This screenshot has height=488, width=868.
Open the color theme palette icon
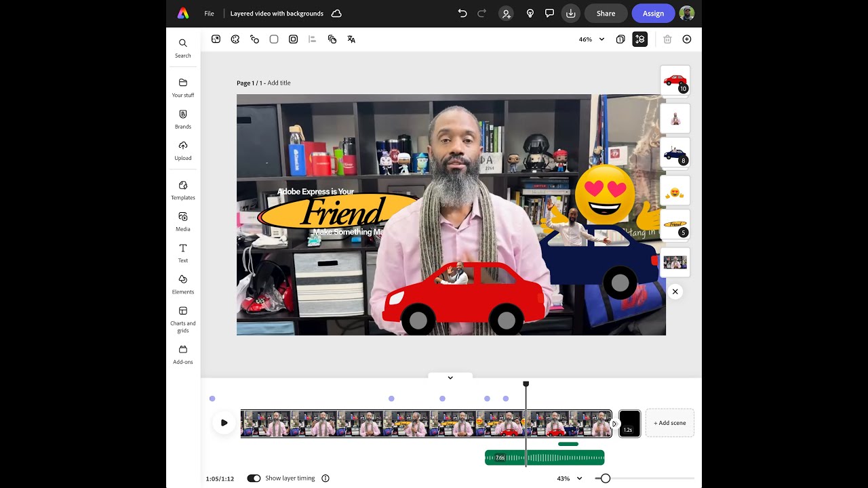coord(235,39)
